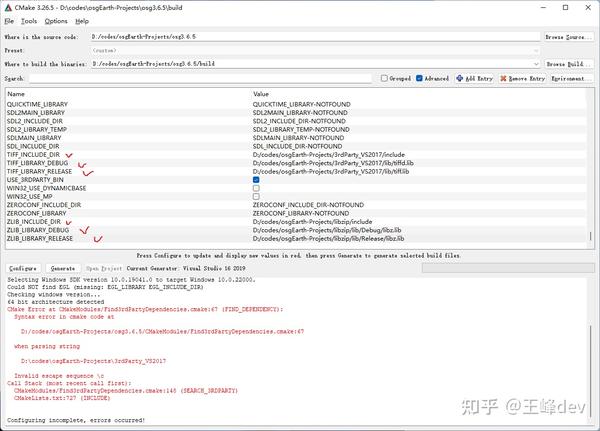Screen dimensions: 600x431
Task: Open the Tools menu
Action: coord(29,21)
